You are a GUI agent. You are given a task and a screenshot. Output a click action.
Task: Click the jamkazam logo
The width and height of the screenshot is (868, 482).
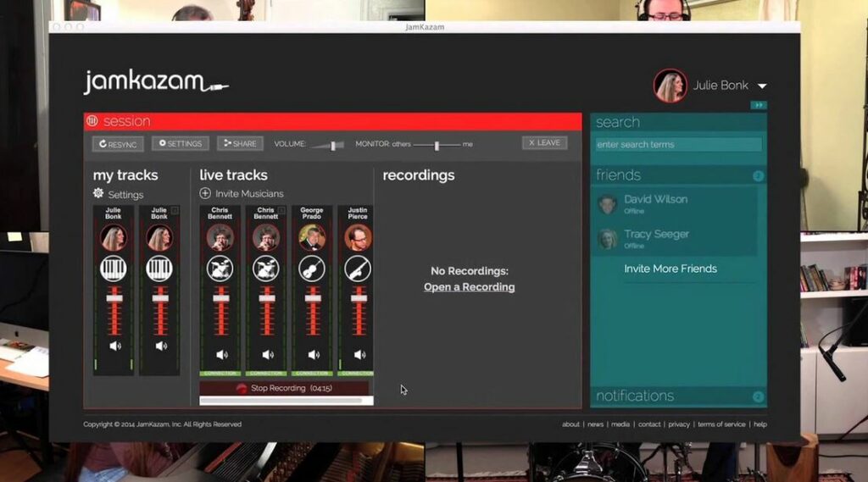tap(156, 82)
